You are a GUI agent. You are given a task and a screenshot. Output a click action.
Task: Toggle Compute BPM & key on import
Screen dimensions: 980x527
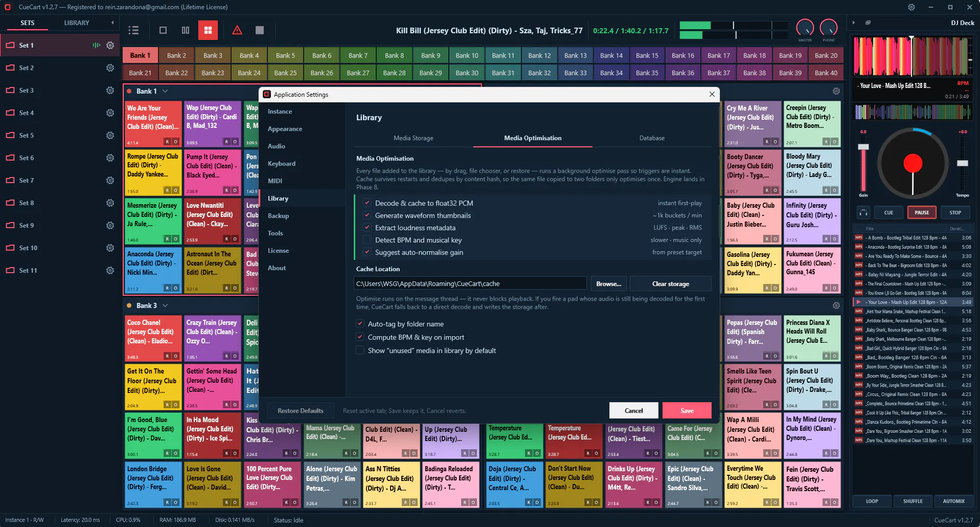pyautogui.click(x=360, y=337)
